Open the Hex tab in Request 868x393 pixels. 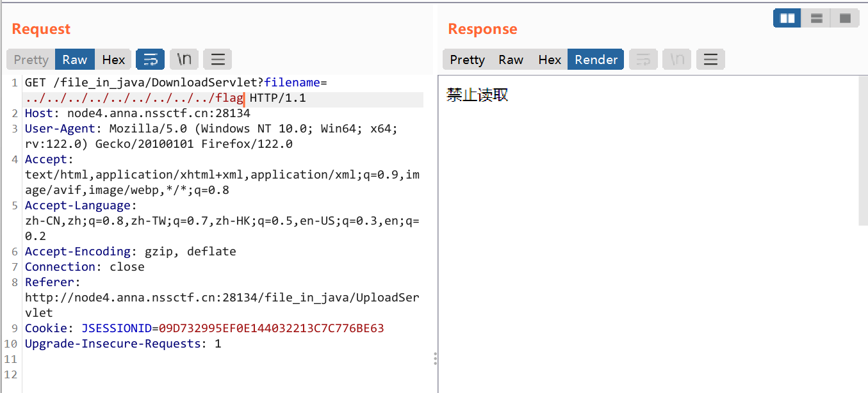(x=113, y=60)
